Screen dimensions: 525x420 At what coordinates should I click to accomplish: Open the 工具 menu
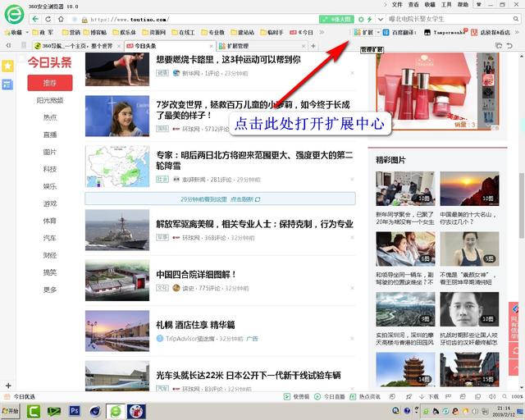click(446, 4)
